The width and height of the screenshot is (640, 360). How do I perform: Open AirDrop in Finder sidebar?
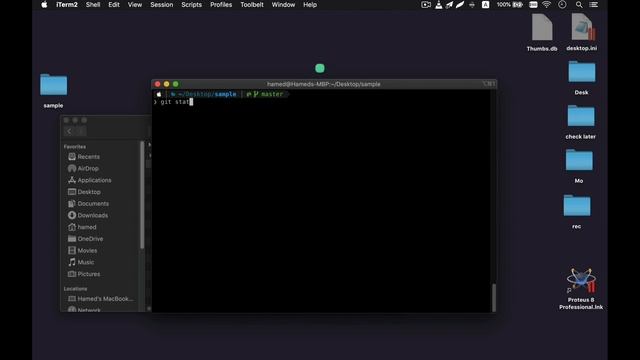click(x=88, y=169)
